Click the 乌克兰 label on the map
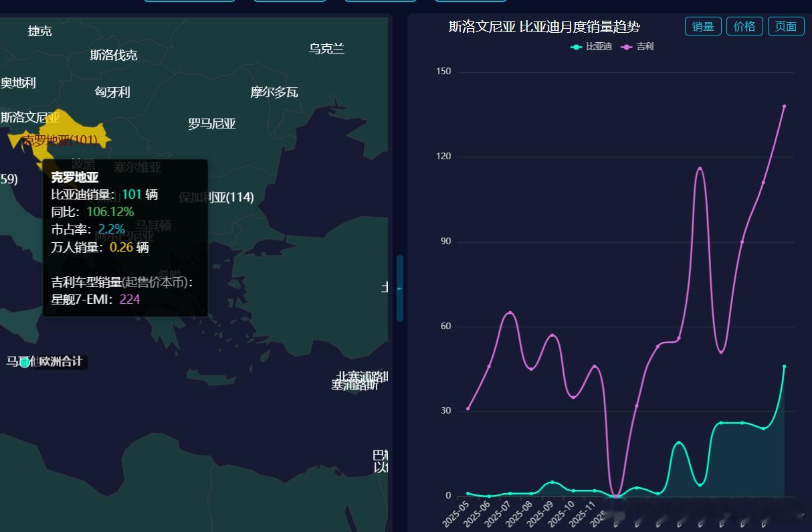This screenshot has width=812, height=532. pyautogui.click(x=326, y=48)
